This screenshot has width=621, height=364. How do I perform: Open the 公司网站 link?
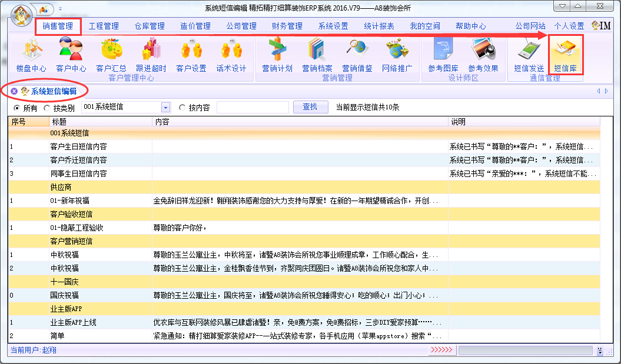point(530,26)
